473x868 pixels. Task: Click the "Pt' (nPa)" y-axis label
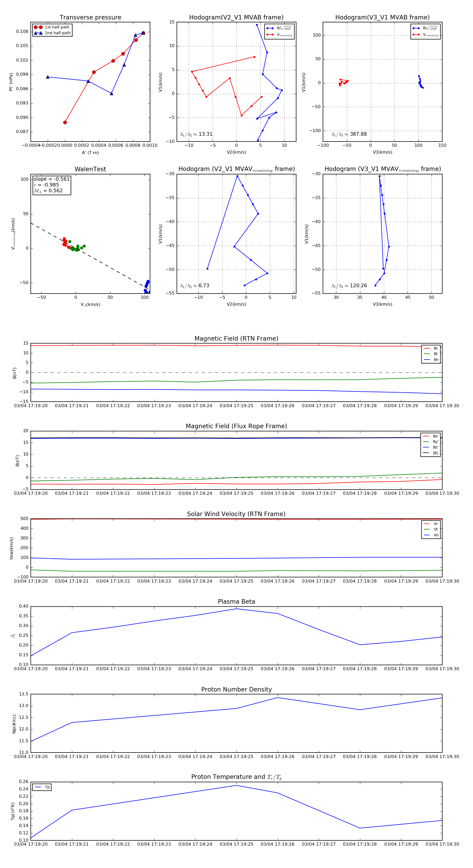point(11,82)
